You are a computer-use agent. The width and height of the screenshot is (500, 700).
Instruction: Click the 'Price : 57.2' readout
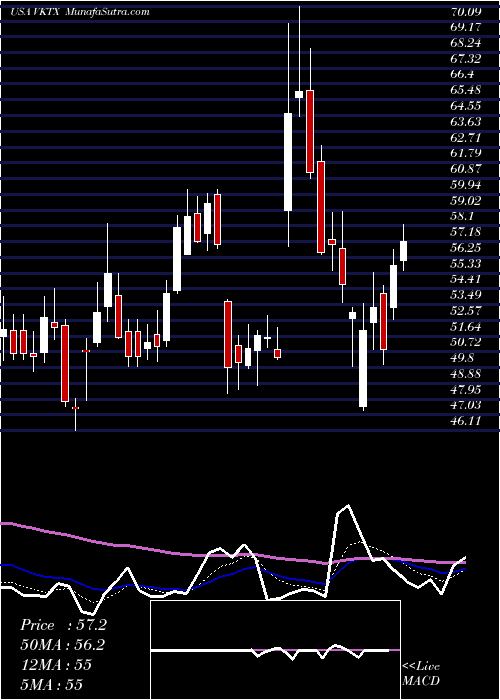pyautogui.click(x=63, y=625)
